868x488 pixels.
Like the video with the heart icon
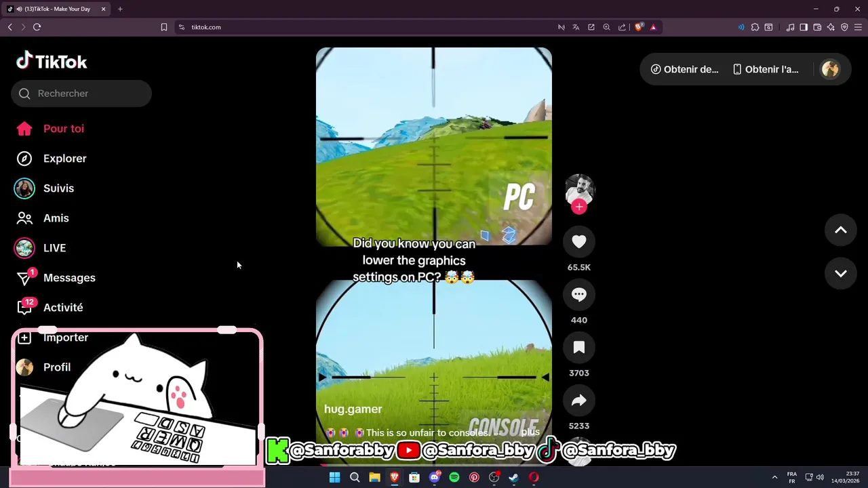pos(578,241)
